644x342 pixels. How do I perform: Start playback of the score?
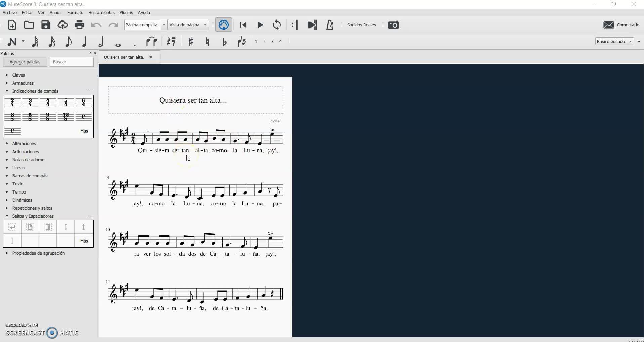tap(260, 25)
